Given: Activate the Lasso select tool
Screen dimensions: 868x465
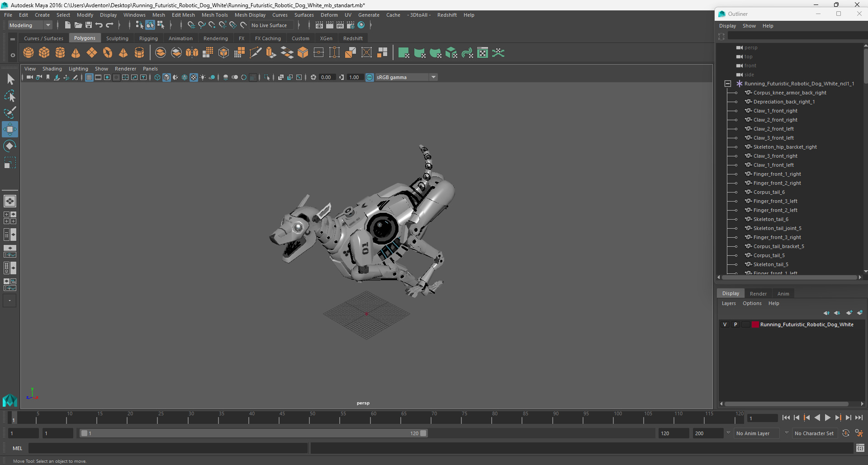Looking at the screenshot, I should tap(10, 96).
